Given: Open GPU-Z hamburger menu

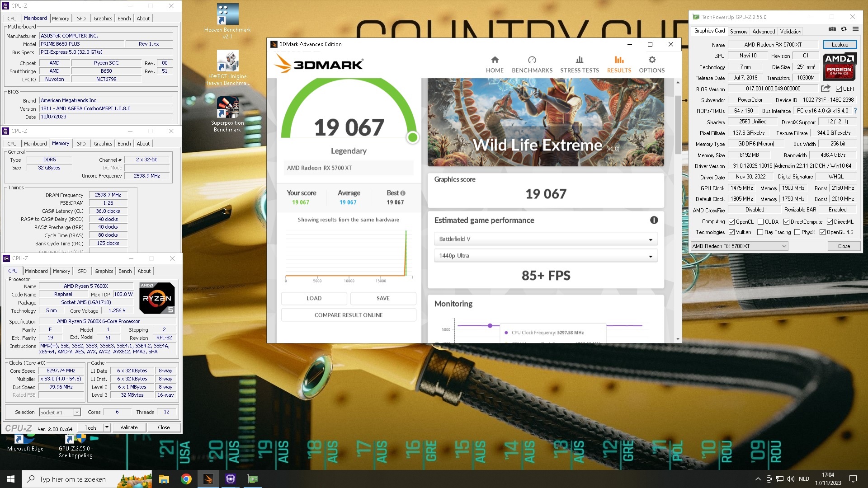Looking at the screenshot, I should pyautogui.click(x=855, y=29).
